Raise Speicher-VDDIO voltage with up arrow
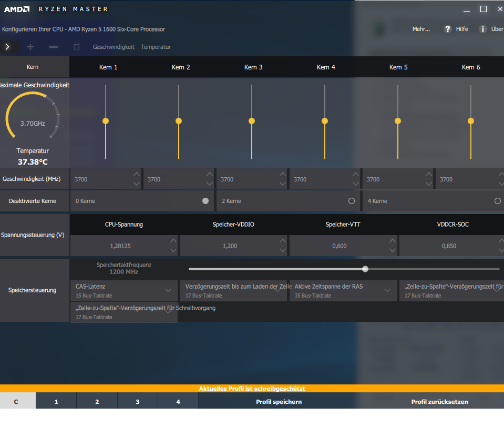 [x=283, y=240]
